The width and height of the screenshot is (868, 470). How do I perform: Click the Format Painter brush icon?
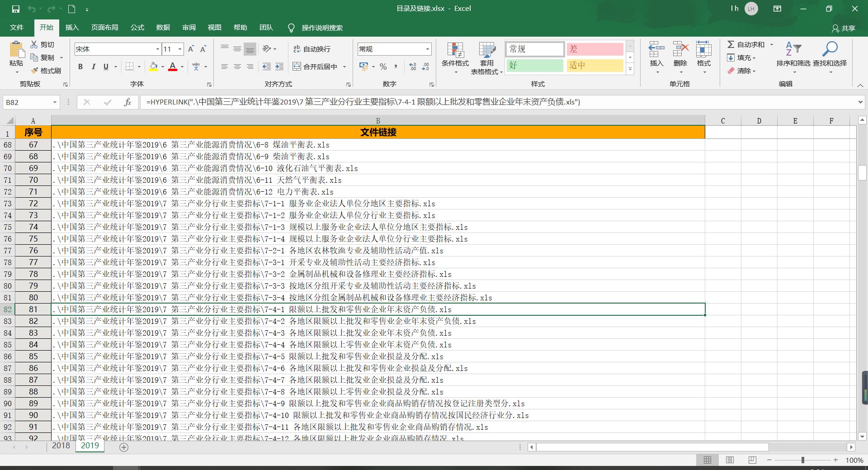tap(34, 71)
